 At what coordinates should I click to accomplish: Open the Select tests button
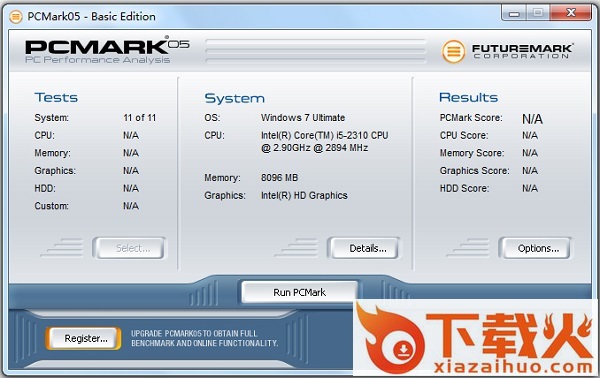129,248
